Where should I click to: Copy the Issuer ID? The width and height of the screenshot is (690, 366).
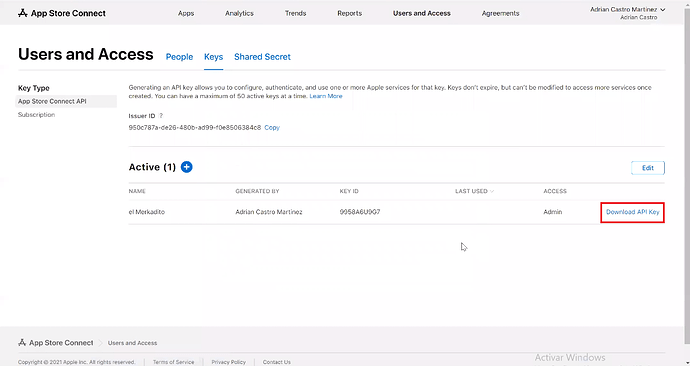coord(272,128)
